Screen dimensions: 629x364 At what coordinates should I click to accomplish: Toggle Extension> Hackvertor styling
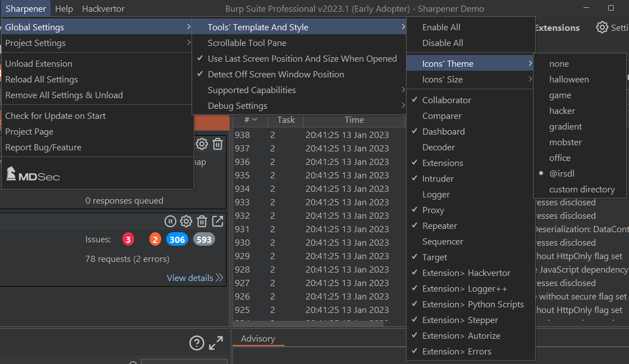point(471,273)
